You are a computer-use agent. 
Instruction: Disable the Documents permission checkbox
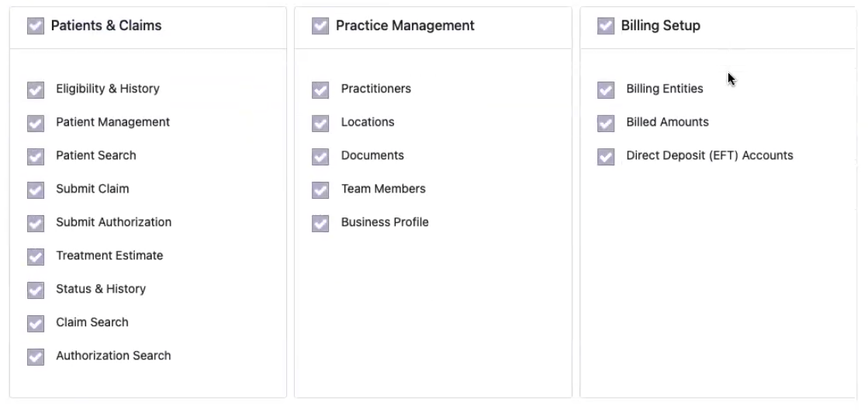pos(320,157)
